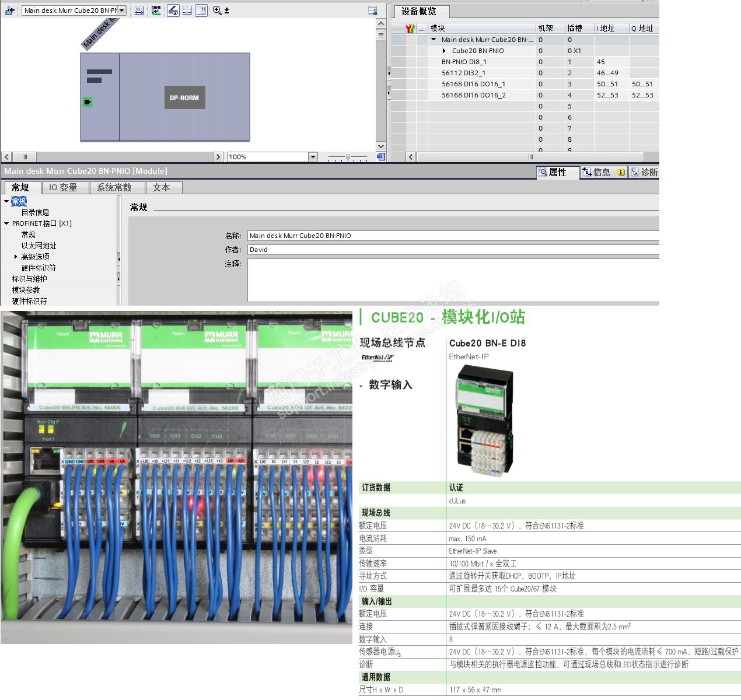Collapse the Main desk Murr Cube20 row
Screen dimensions: 741x700
(434, 40)
